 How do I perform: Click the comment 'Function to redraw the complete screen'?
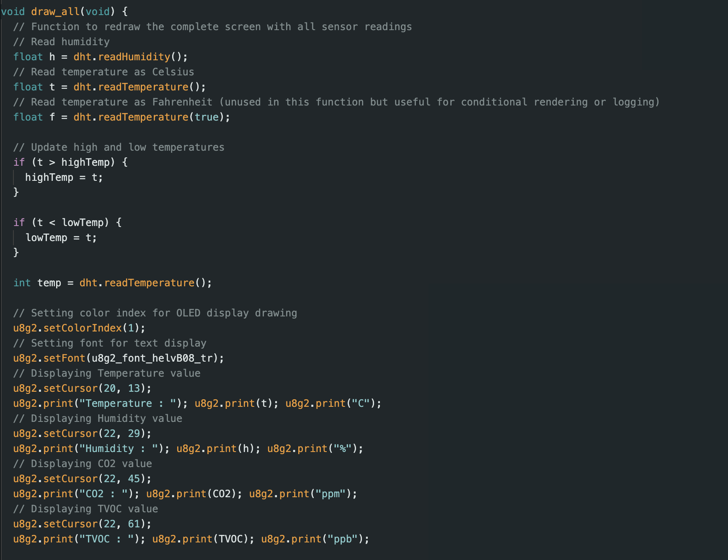pos(212,27)
